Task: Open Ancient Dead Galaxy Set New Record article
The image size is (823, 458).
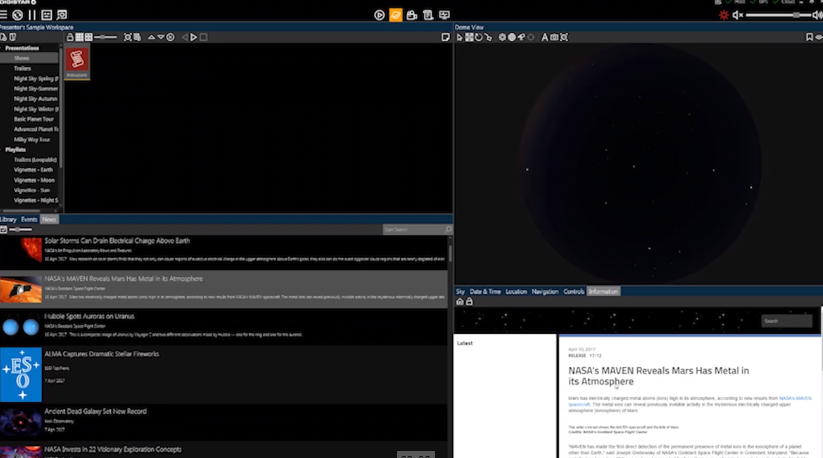Action: click(224, 422)
